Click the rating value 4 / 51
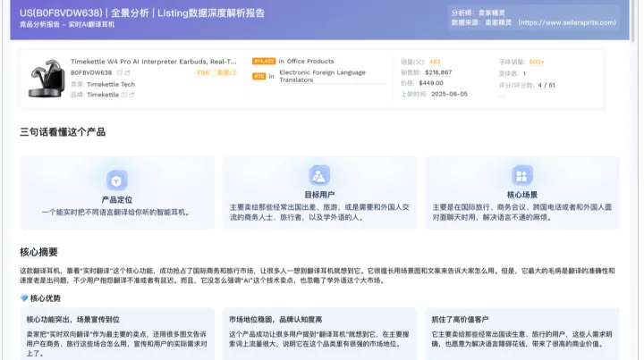The width and height of the screenshot is (644, 360). pos(547,85)
